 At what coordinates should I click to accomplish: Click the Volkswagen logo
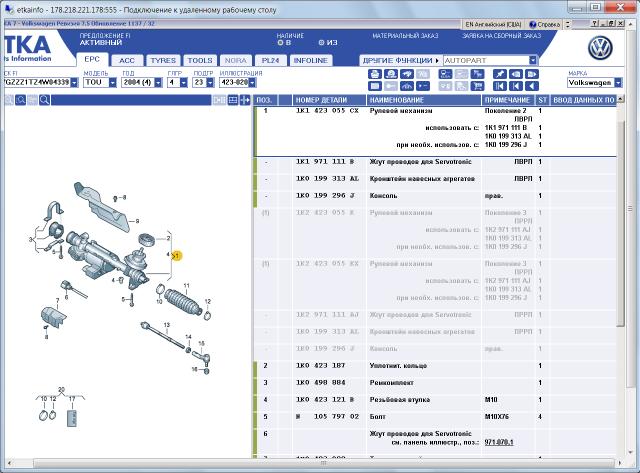pos(600,48)
